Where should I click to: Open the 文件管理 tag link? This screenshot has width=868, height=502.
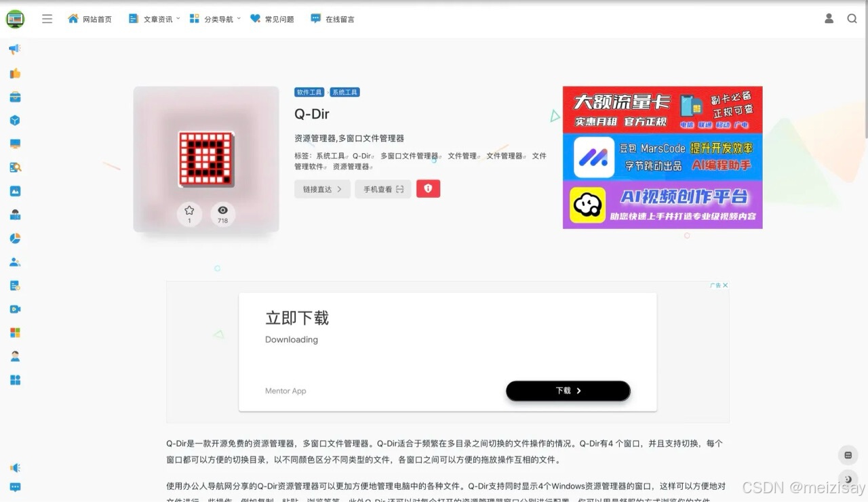464,156
